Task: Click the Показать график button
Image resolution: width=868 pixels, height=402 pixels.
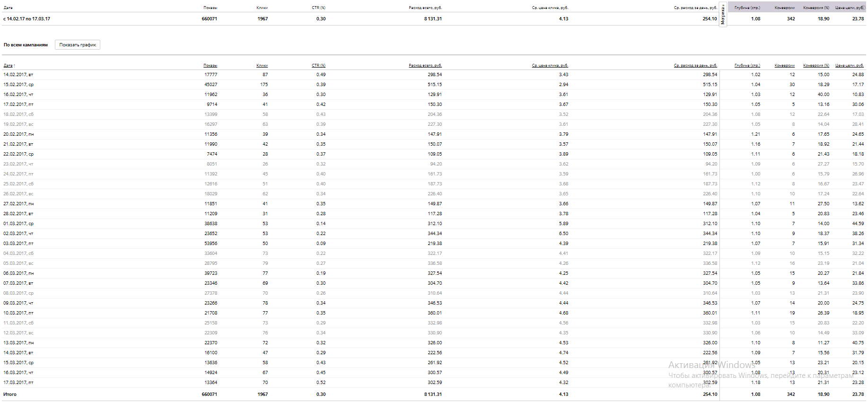Action: coord(78,45)
